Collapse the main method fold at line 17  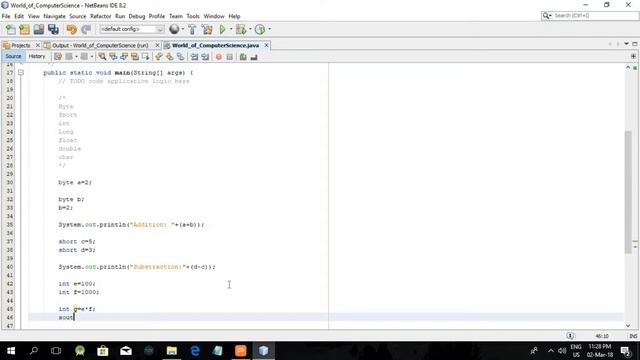[x=21, y=73]
